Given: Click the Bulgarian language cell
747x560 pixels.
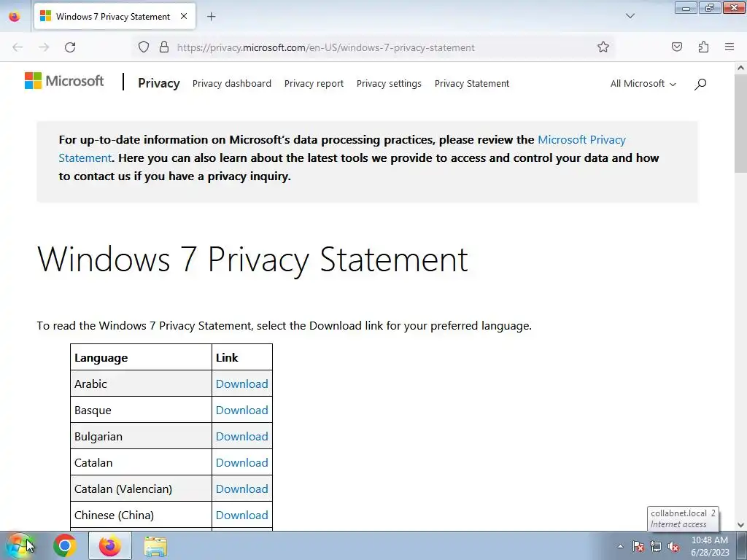Looking at the screenshot, I should [141, 436].
